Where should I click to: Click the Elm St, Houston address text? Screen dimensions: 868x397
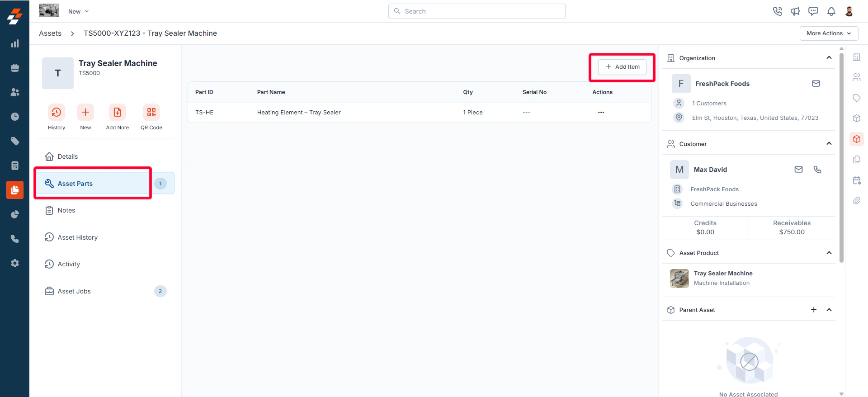(755, 118)
